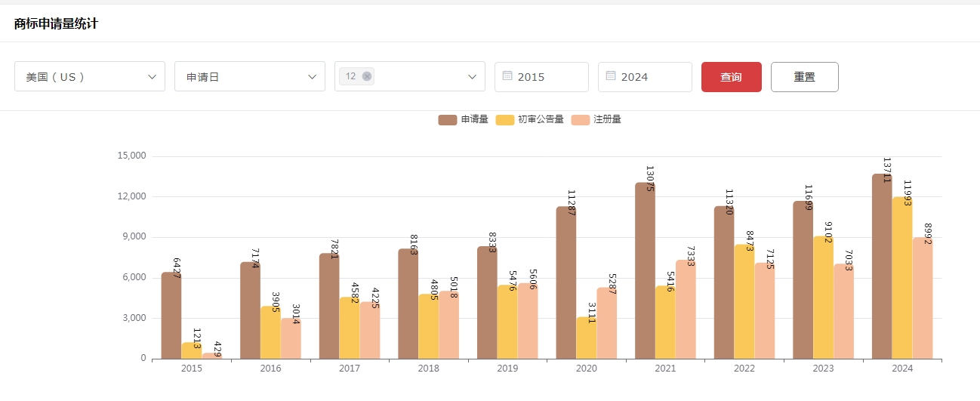
Task: Toggle the 注册量 legend series
Action: click(x=607, y=119)
